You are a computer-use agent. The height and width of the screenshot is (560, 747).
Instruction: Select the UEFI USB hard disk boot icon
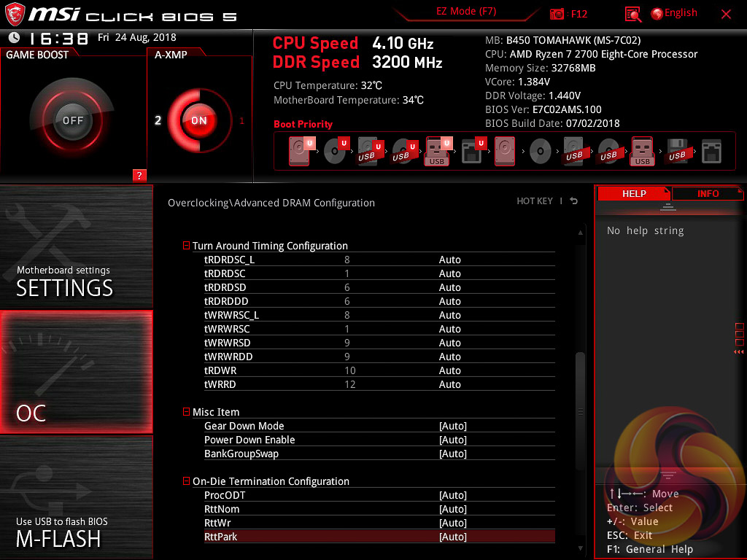click(x=370, y=152)
